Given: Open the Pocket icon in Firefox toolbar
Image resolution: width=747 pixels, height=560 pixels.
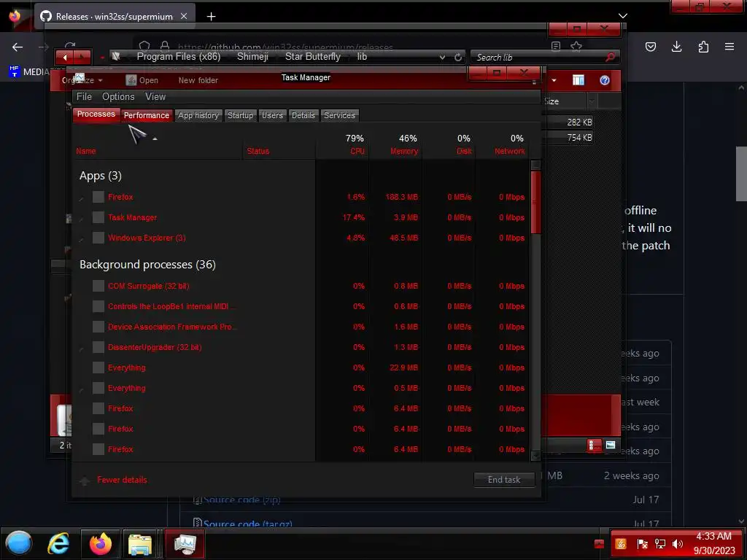Looking at the screenshot, I should click(x=650, y=47).
